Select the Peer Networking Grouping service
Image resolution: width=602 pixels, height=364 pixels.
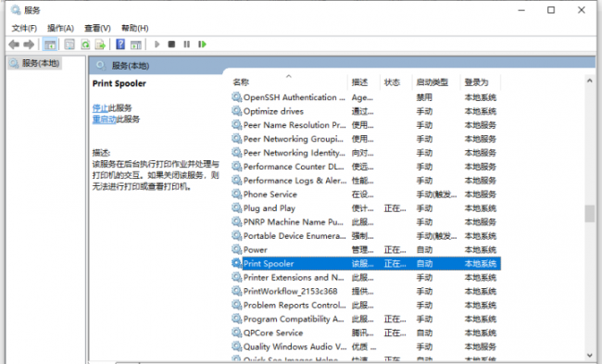click(366, 139)
